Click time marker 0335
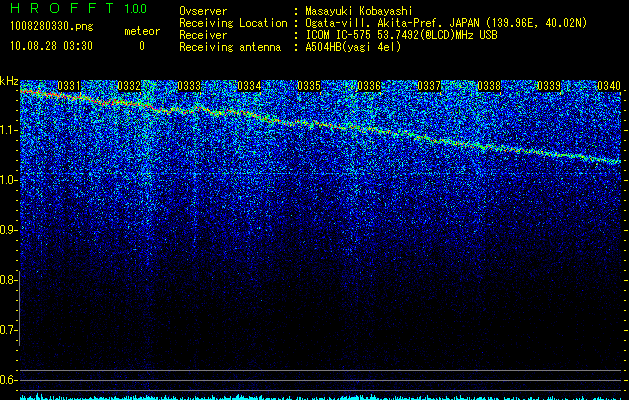Viewport: 629px width, 400px height. [x=309, y=86]
